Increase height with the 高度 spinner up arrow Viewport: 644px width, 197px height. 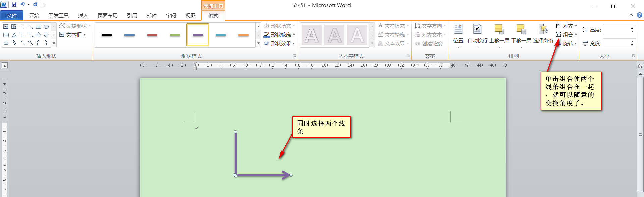(632, 28)
